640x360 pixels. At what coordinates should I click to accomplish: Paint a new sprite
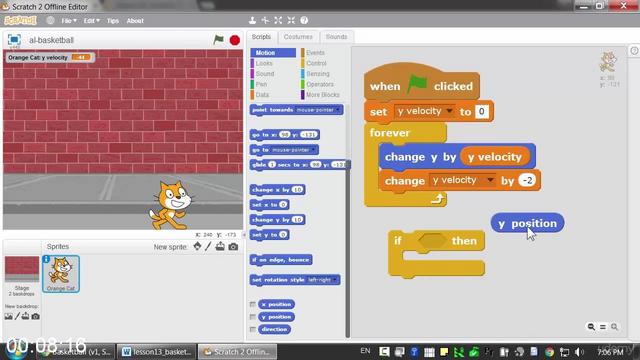208,246
